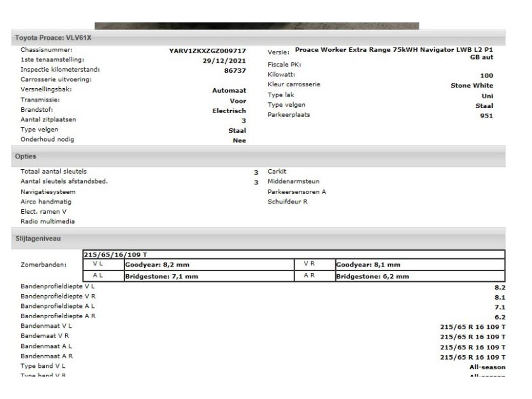Click the Stone White body colour value

tap(472, 86)
